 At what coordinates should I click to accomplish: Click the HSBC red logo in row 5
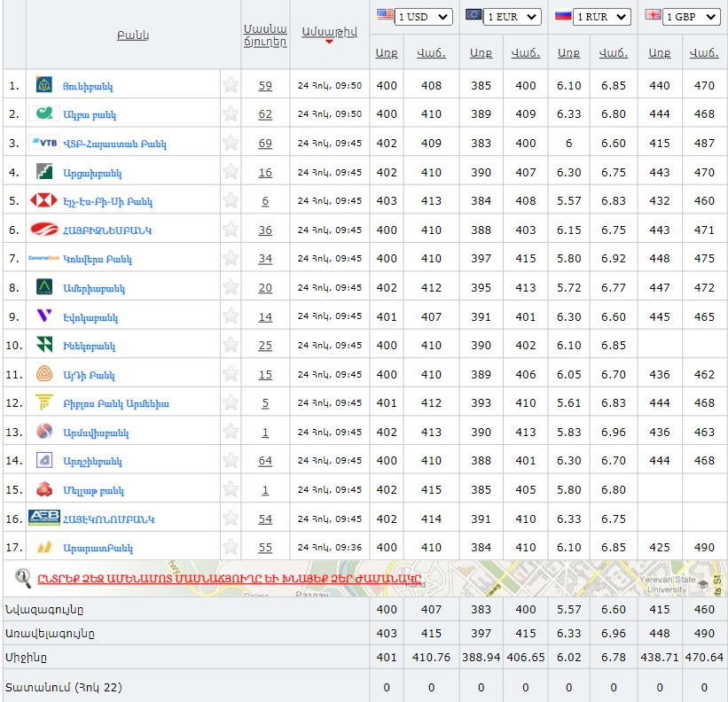tap(44, 200)
